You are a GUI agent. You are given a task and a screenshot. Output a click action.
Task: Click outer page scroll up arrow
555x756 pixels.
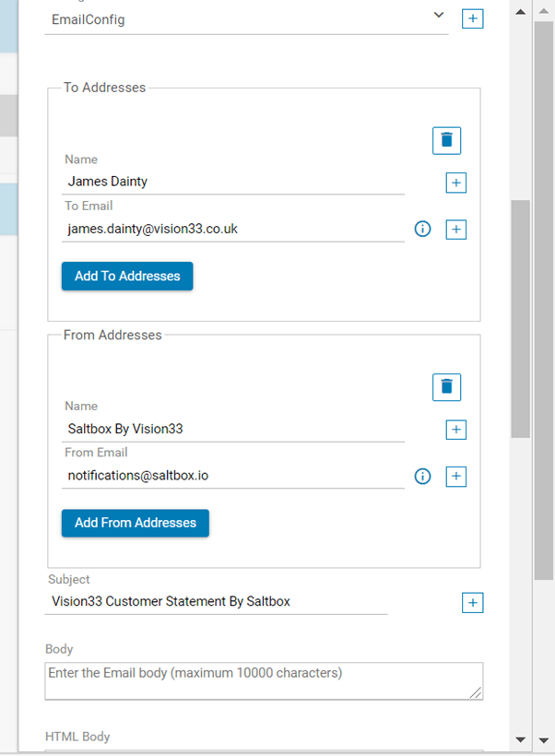(544, 11)
